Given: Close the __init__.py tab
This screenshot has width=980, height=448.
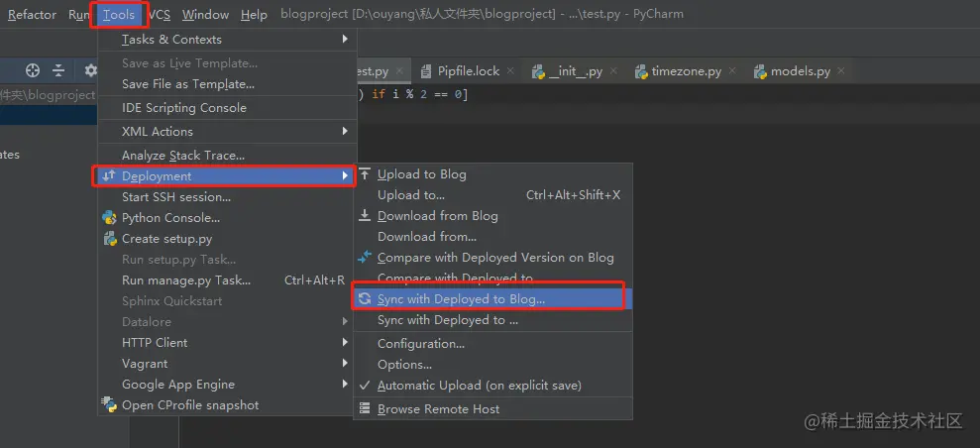Looking at the screenshot, I should tap(613, 70).
